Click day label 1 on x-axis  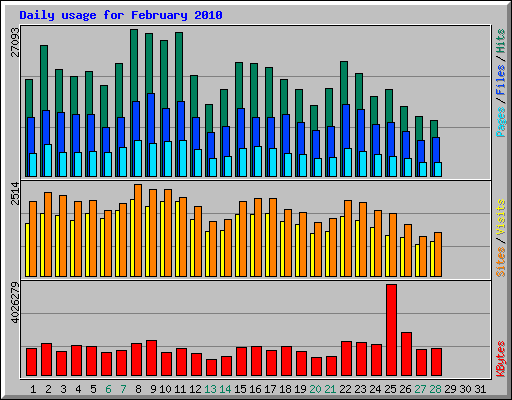(33, 389)
